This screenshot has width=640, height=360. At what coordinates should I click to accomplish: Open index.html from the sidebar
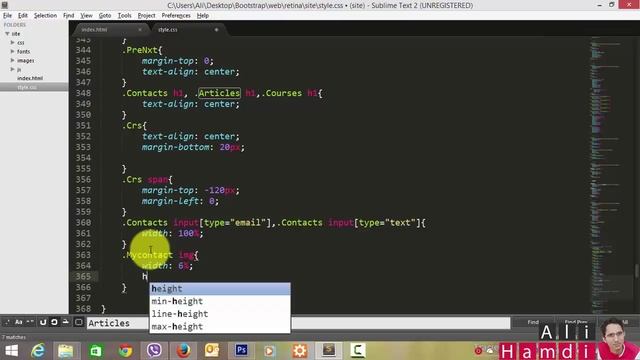click(30, 78)
